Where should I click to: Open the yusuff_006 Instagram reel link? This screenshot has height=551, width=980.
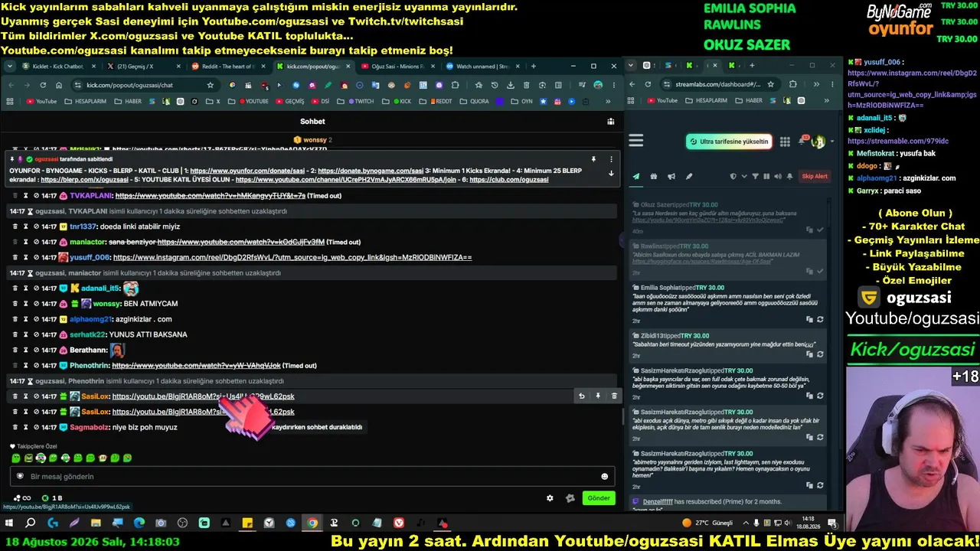point(292,257)
